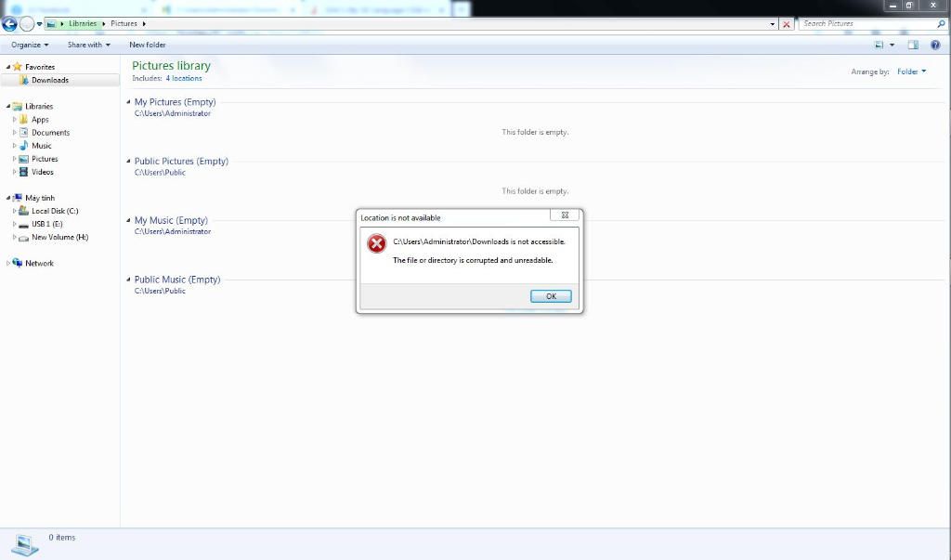This screenshot has height=560, width=951.
Task: Click the Documents library icon
Action: tap(23, 132)
